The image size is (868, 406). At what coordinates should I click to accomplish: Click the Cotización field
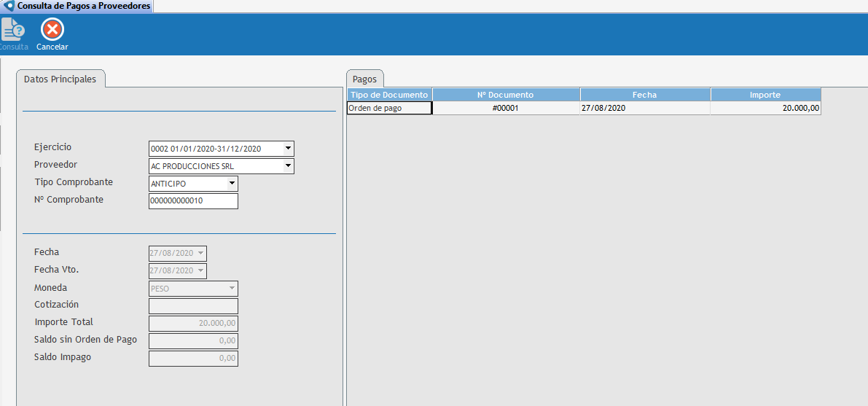[193, 306]
